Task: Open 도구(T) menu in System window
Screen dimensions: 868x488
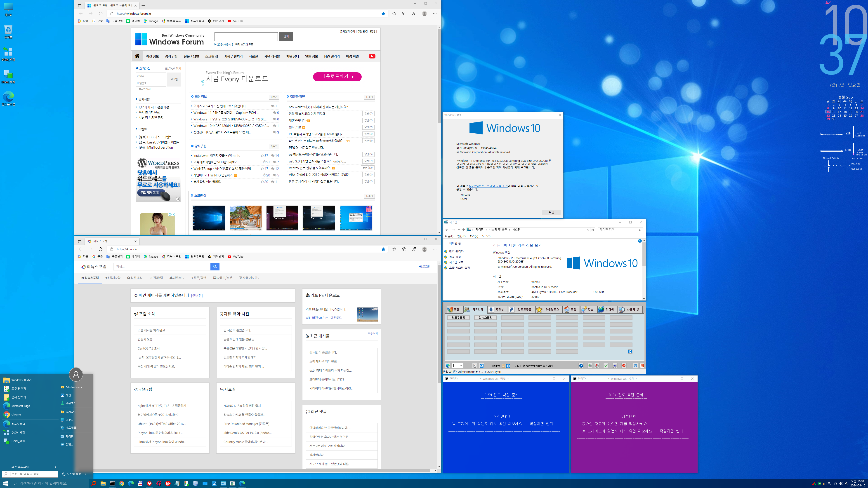Action: (486, 236)
